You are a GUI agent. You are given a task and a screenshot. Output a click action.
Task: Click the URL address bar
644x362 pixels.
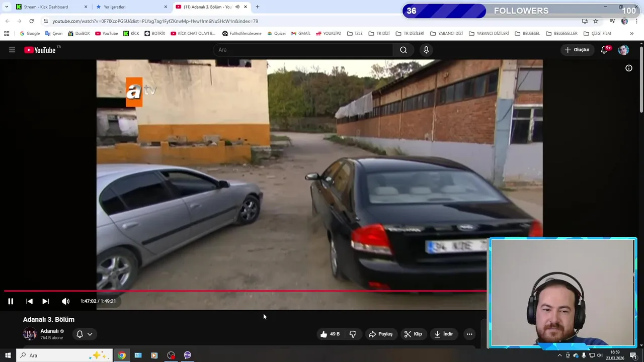click(x=302, y=21)
